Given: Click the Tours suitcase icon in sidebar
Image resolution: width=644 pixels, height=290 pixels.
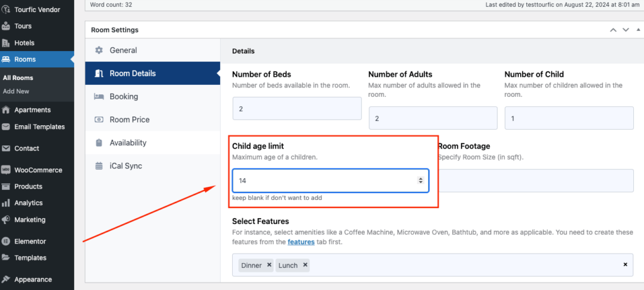Looking at the screenshot, I should 6,26.
